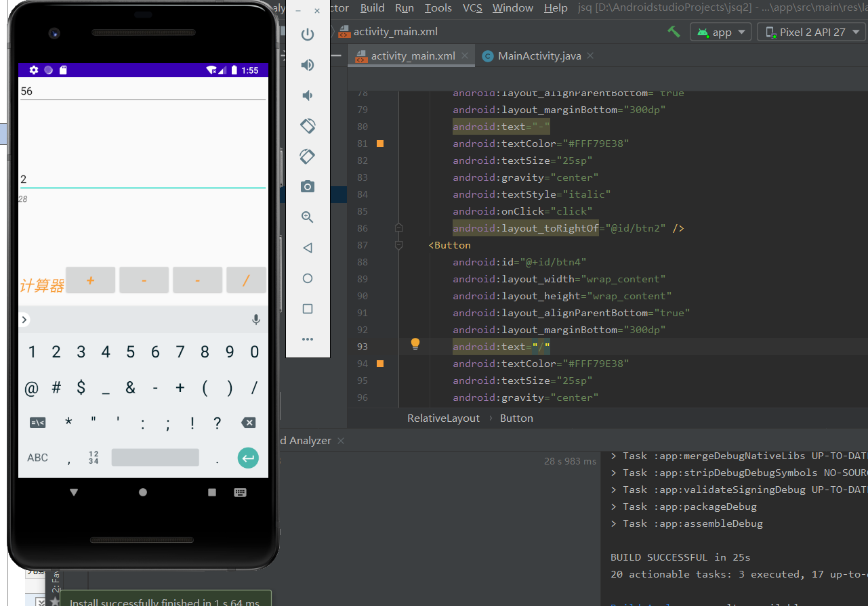
Task: Open the emulator extended controls (three dots)
Action: coord(308,339)
